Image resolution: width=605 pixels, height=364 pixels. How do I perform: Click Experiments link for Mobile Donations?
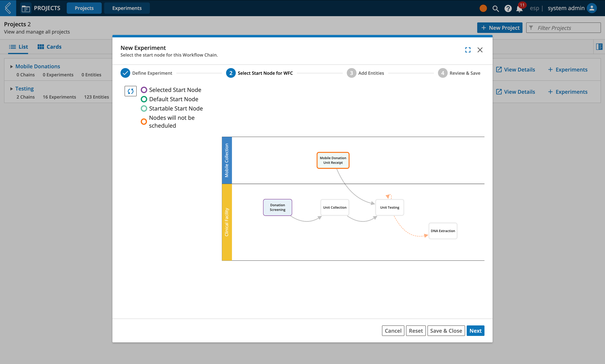coord(568,69)
